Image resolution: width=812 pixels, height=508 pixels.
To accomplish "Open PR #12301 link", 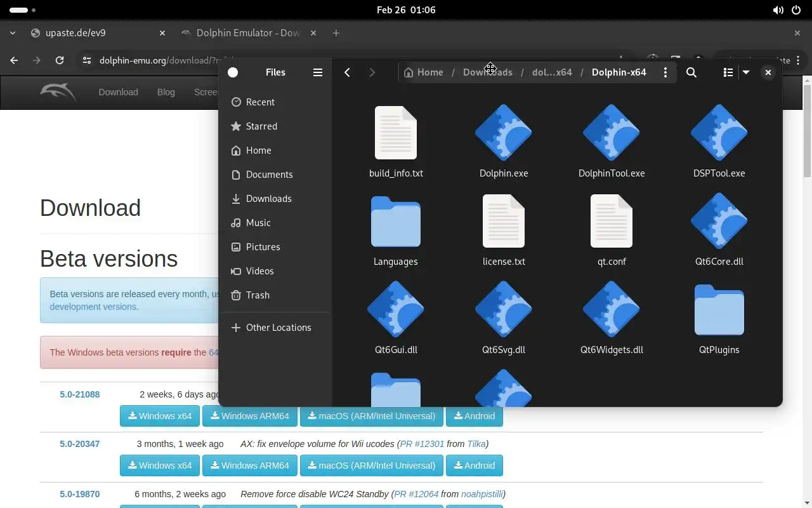I will coord(422,444).
